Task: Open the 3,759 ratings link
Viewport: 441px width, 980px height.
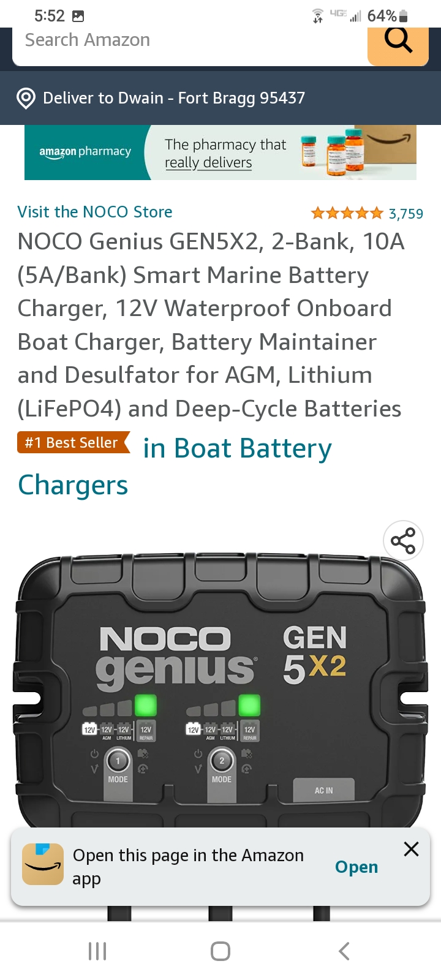Action: 406,214
